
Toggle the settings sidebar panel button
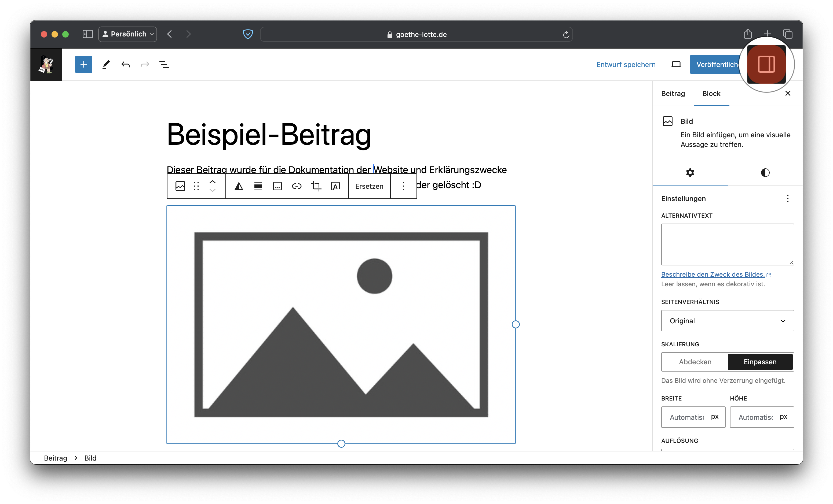tap(766, 64)
